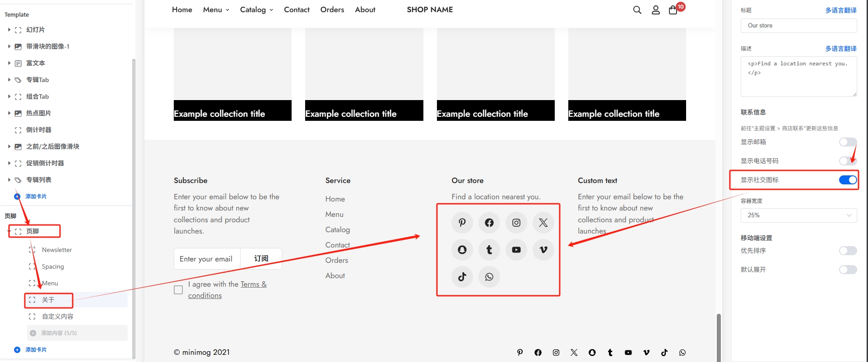The height and width of the screenshot is (362, 868).
Task: Click the large TikTok circle icon
Action: click(462, 277)
